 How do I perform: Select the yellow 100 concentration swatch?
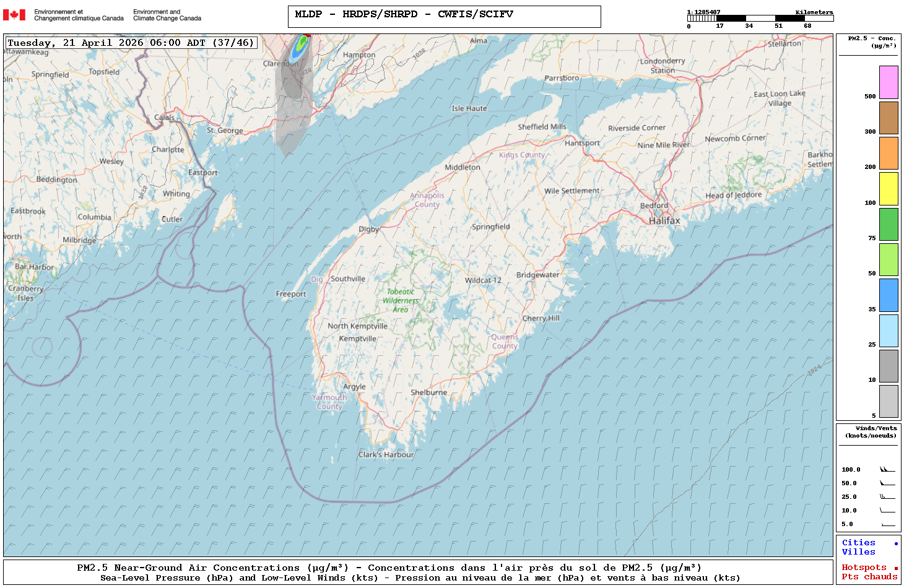889,189
